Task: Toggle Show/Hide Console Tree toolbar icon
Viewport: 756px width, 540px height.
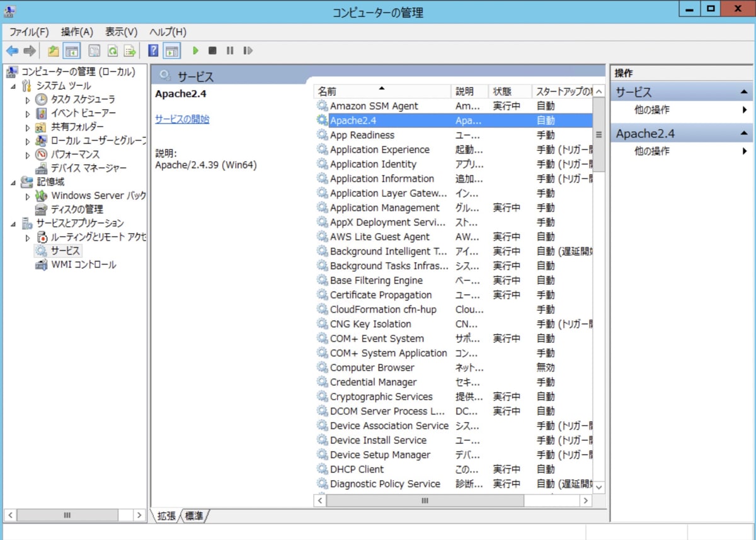Action: coord(72,51)
